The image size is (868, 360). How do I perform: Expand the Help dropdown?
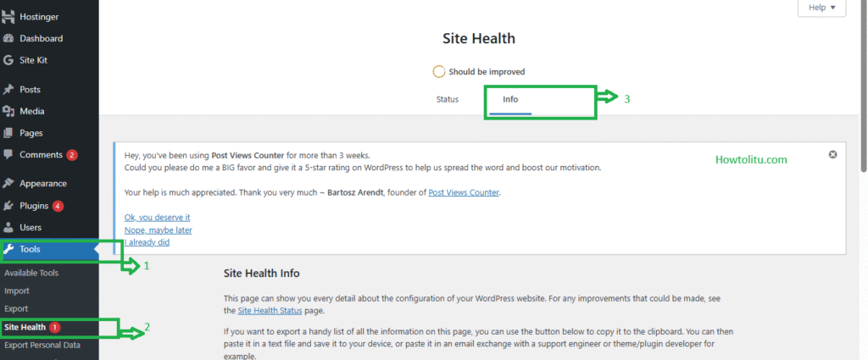tap(821, 8)
